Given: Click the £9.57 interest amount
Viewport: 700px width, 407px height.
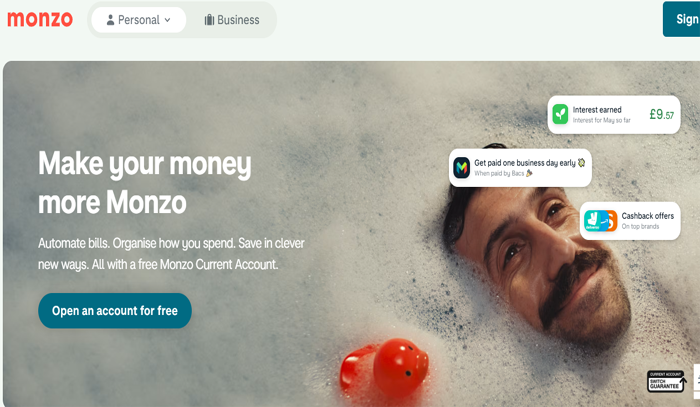Looking at the screenshot, I should (x=662, y=115).
